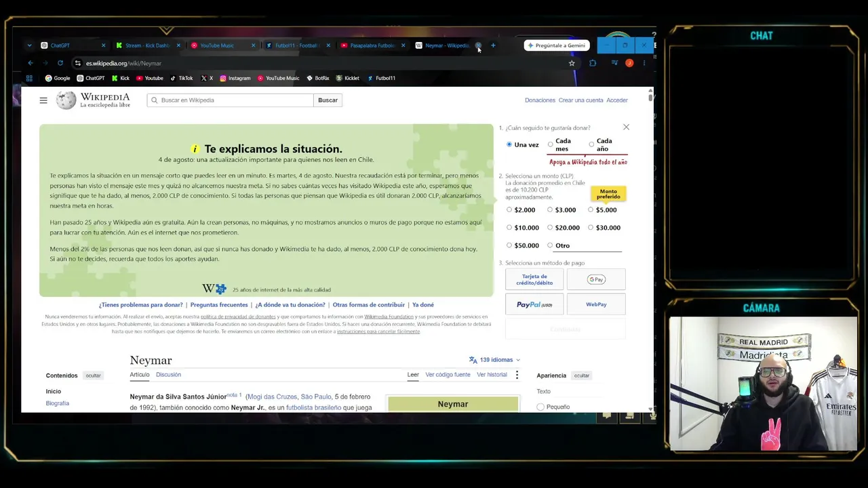
Task: Pay with Tarjeta de crédito/débito
Action: 534,279
